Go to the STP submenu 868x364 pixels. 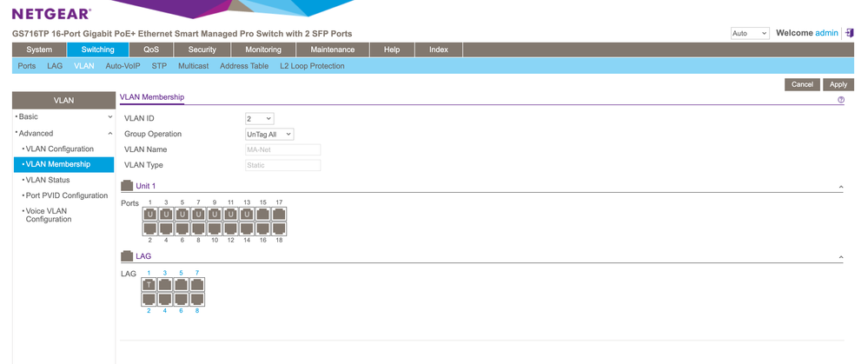coord(159,66)
